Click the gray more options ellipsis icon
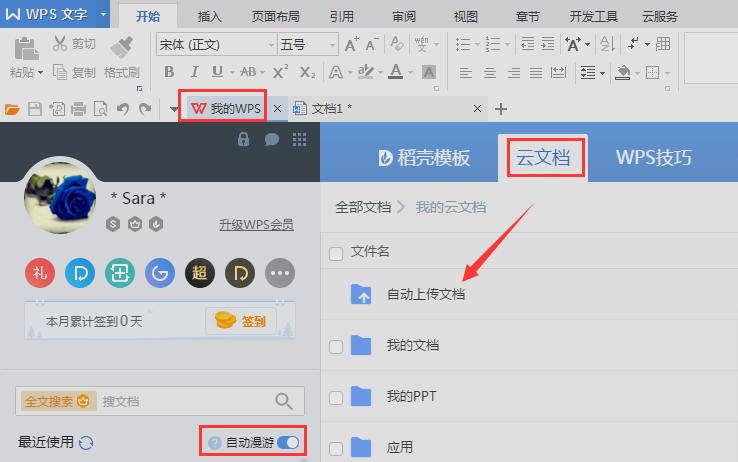Viewport: 738px width, 462px height. pos(280,272)
